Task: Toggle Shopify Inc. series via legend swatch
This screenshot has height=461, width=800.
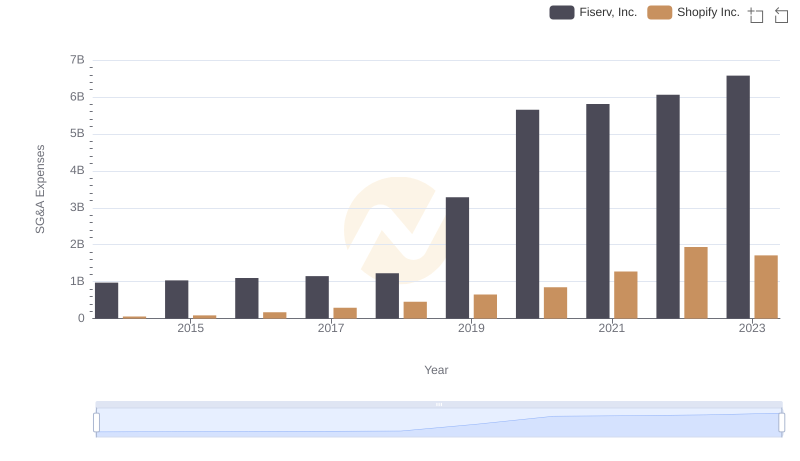Action: click(x=659, y=12)
